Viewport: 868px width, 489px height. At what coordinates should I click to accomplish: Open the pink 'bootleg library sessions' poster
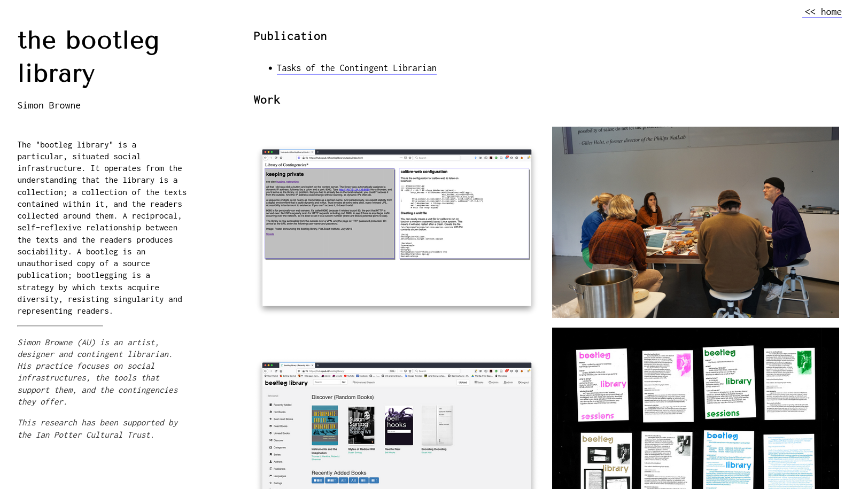coord(602,384)
